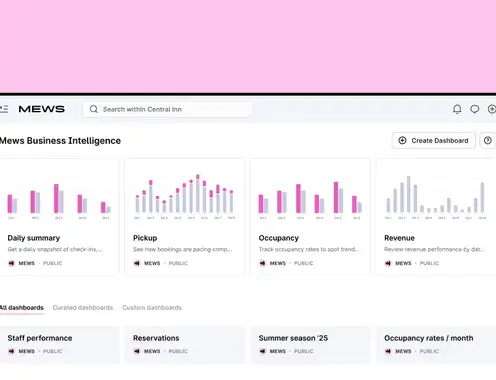This screenshot has height=380, width=496.
Task: Open the Reservations dashboard
Action: 185,345
